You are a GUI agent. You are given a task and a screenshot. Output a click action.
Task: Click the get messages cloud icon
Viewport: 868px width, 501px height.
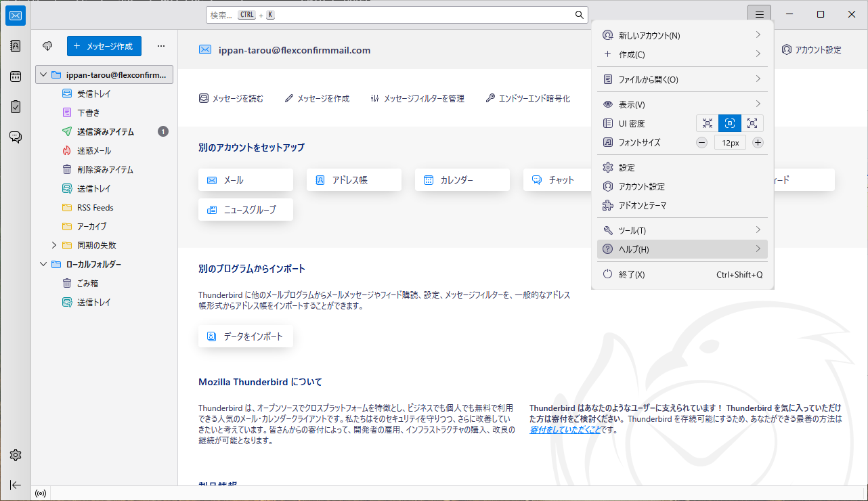point(47,46)
